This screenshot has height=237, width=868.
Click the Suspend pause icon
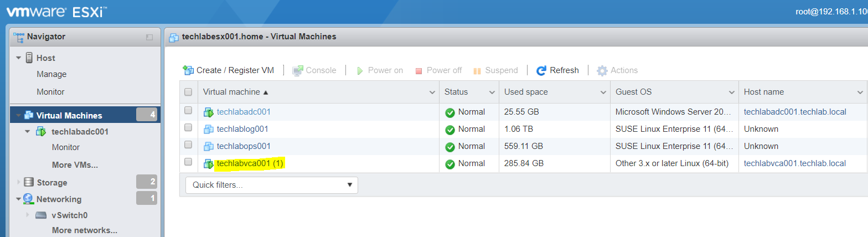click(477, 71)
